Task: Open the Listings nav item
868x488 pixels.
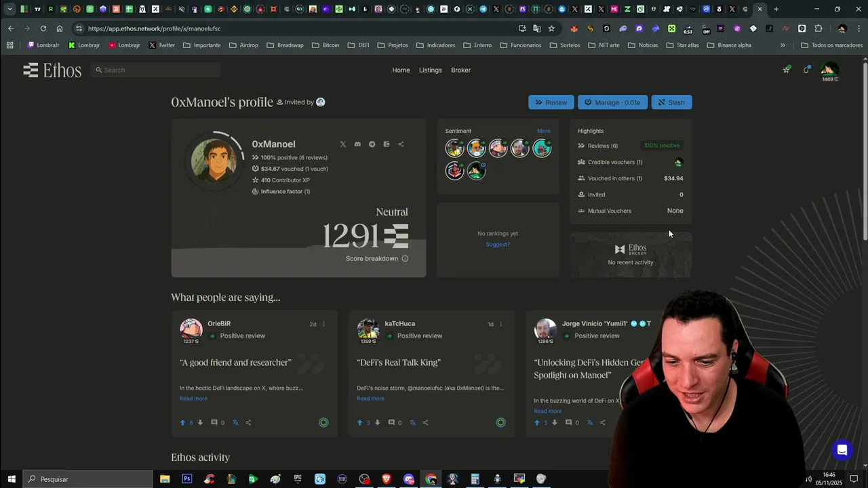Action: pyautogui.click(x=430, y=70)
